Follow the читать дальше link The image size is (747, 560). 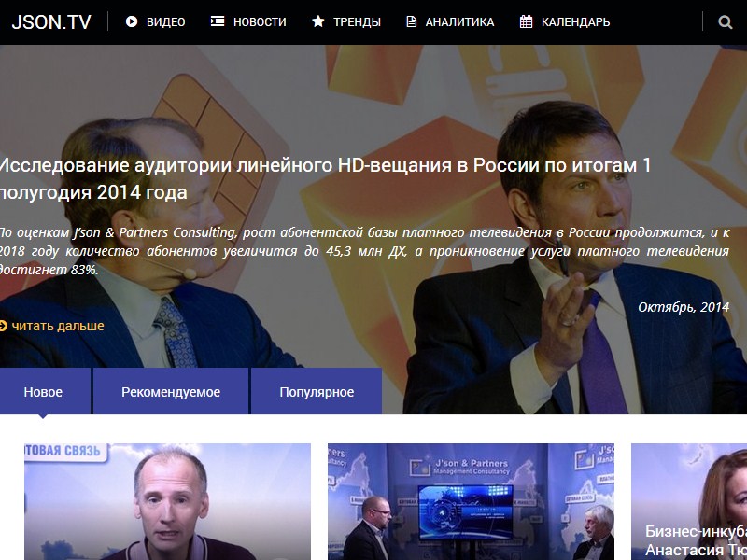(x=58, y=326)
